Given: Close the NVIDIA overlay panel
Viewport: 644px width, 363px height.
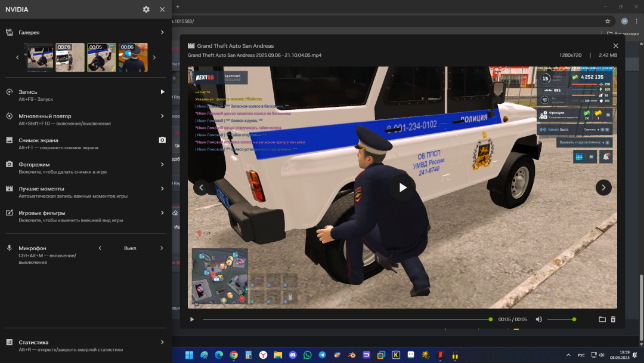Looking at the screenshot, I should pos(162,9).
